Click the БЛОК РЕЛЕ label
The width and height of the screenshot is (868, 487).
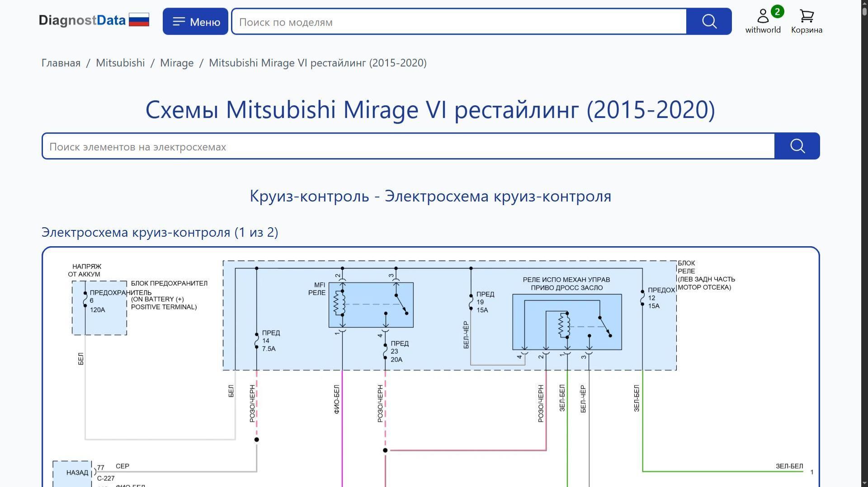pos(706,275)
